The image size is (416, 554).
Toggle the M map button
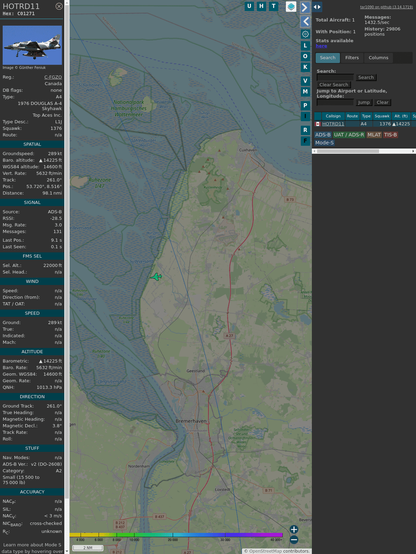pos(305,92)
